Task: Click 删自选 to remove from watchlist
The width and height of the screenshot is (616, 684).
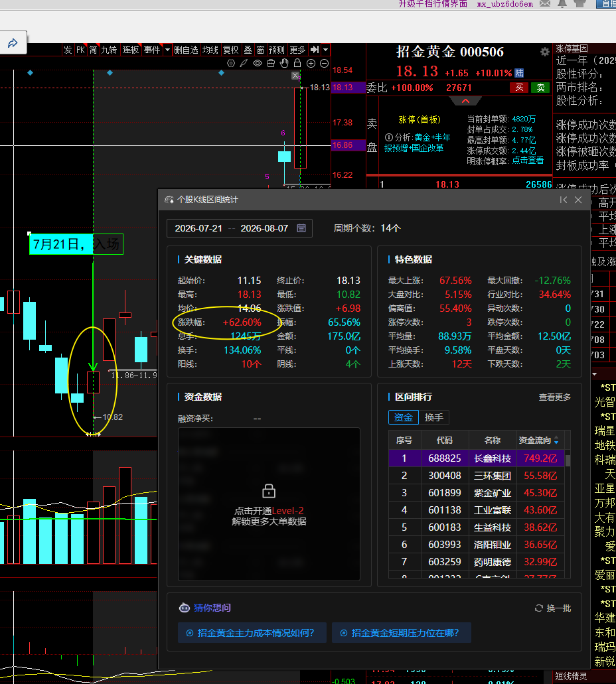Action: click(186, 50)
